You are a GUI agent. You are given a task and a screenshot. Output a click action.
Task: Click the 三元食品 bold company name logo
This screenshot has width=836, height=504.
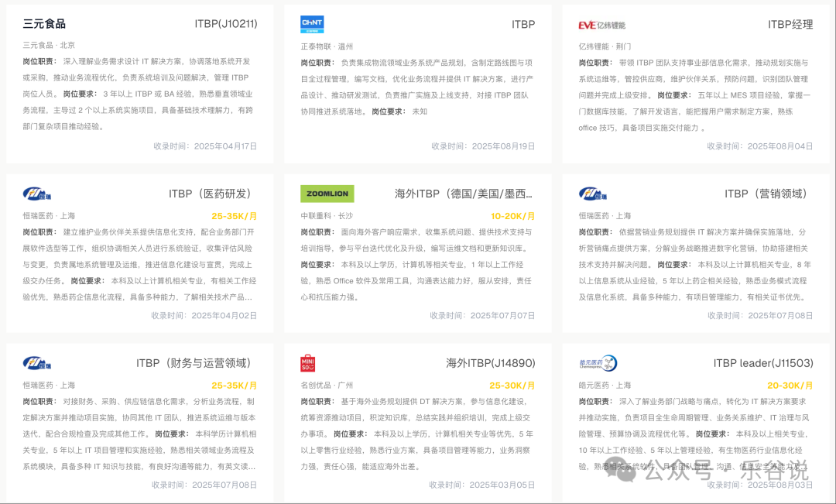tap(43, 24)
